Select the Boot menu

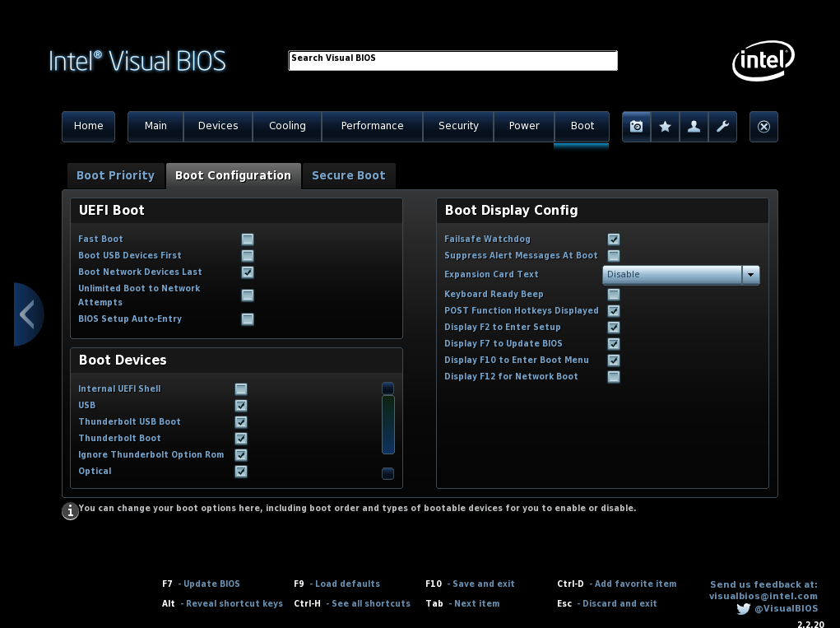(582, 127)
